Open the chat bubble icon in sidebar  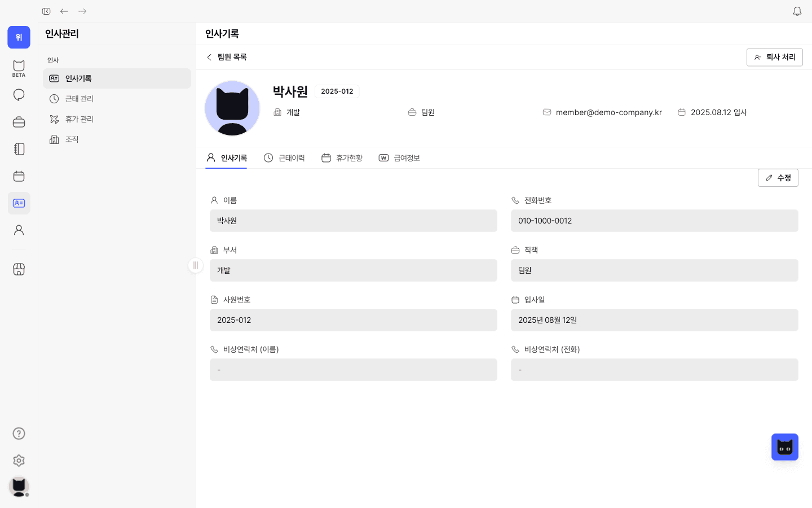coord(19,95)
